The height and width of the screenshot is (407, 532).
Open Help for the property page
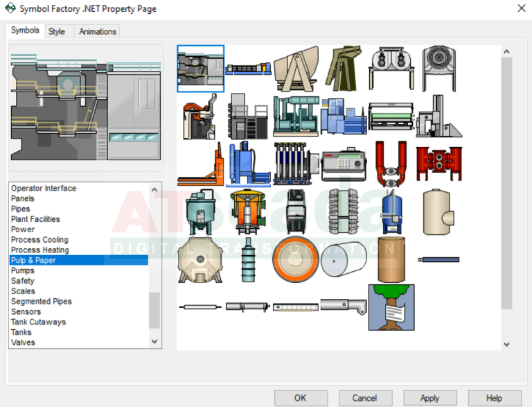(x=494, y=398)
